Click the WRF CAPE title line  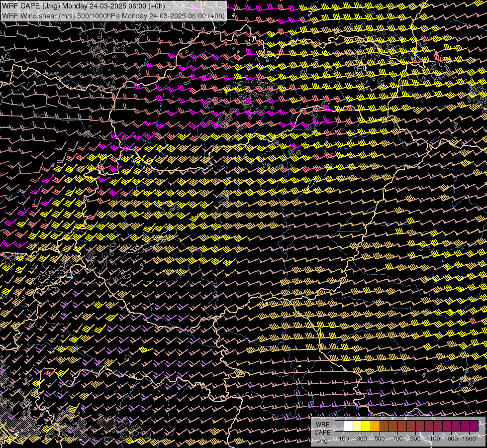point(83,6)
